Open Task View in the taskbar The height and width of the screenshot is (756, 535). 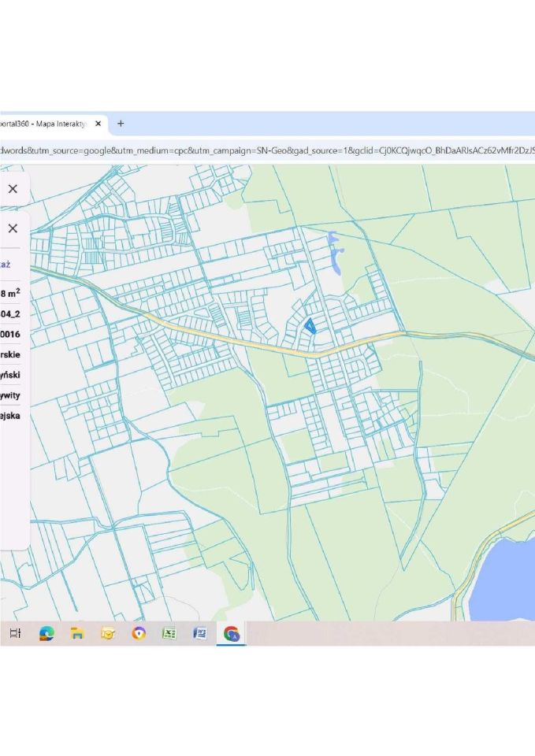pyautogui.click(x=15, y=633)
